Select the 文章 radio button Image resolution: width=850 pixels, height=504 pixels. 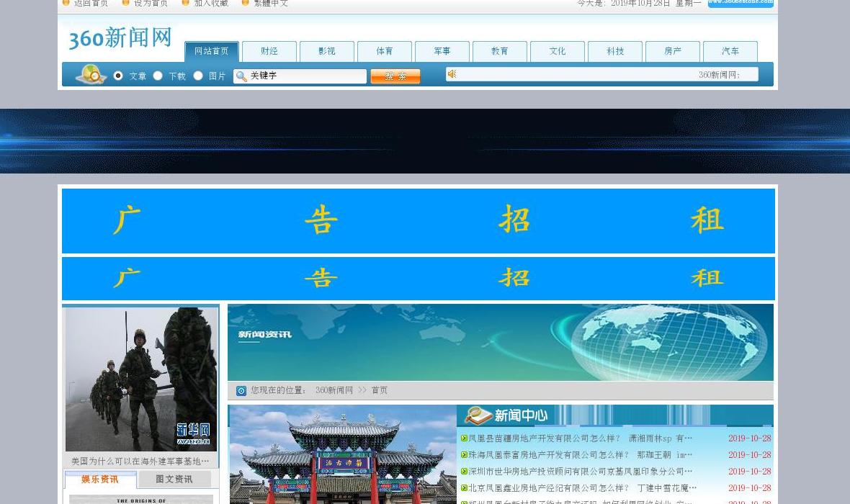117,76
